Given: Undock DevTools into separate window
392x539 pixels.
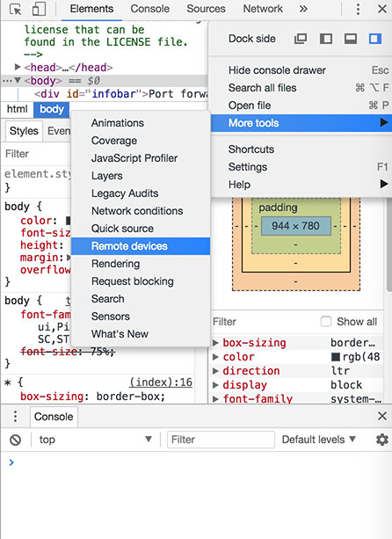Looking at the screenshot, I should pos(301,39).
